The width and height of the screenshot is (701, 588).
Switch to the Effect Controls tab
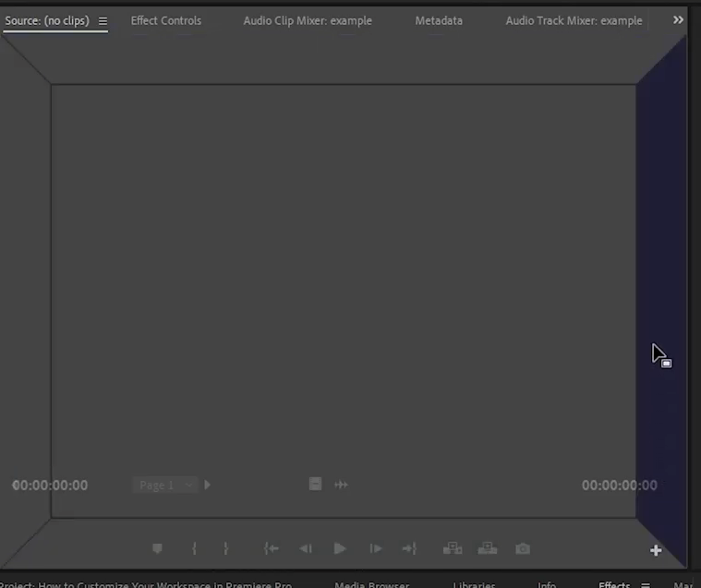click(166, 20)
